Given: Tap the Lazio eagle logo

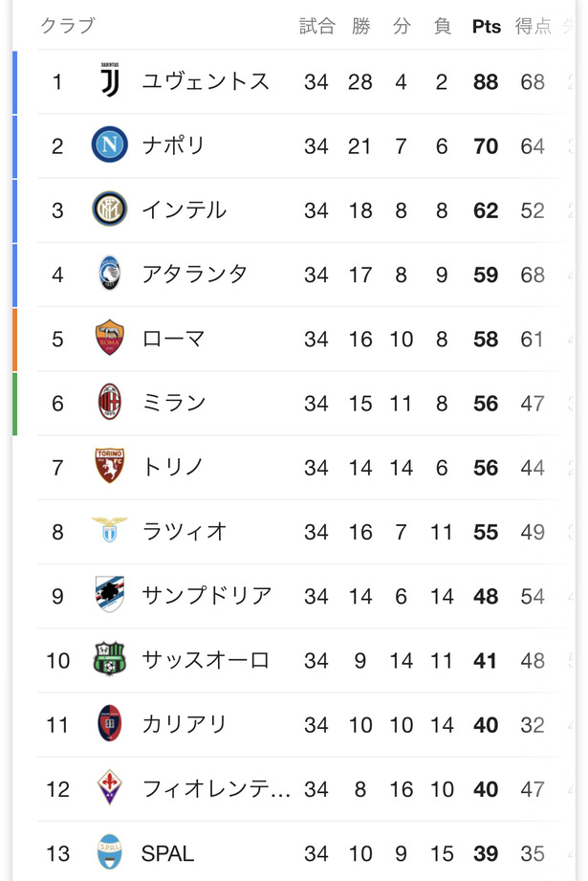Looking at the screenshot, I should point(110,530).
